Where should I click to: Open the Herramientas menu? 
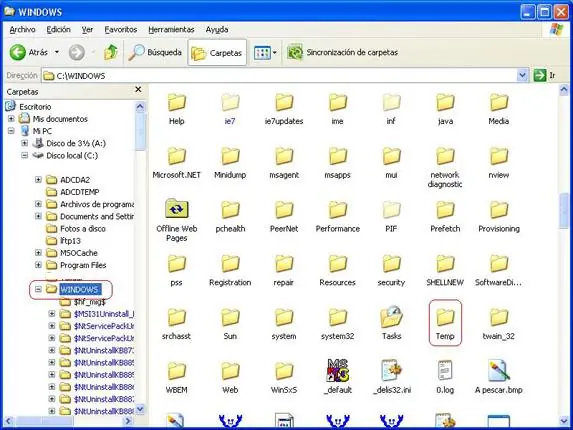[171, 30]
